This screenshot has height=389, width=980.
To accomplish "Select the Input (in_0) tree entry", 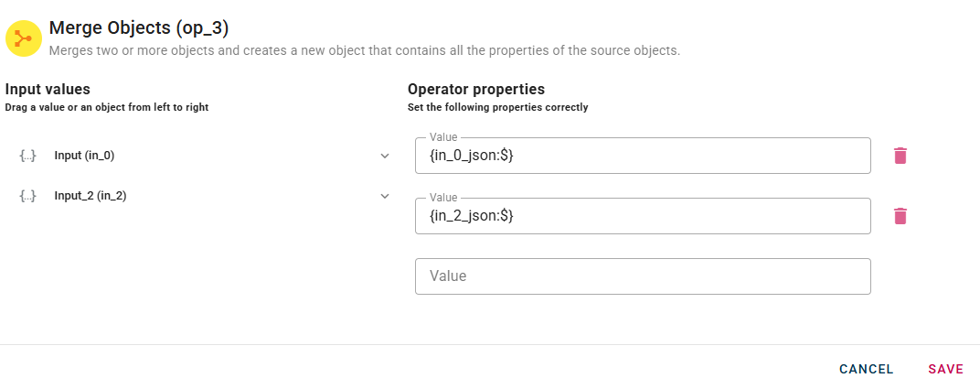I will [x=84, y=156].
